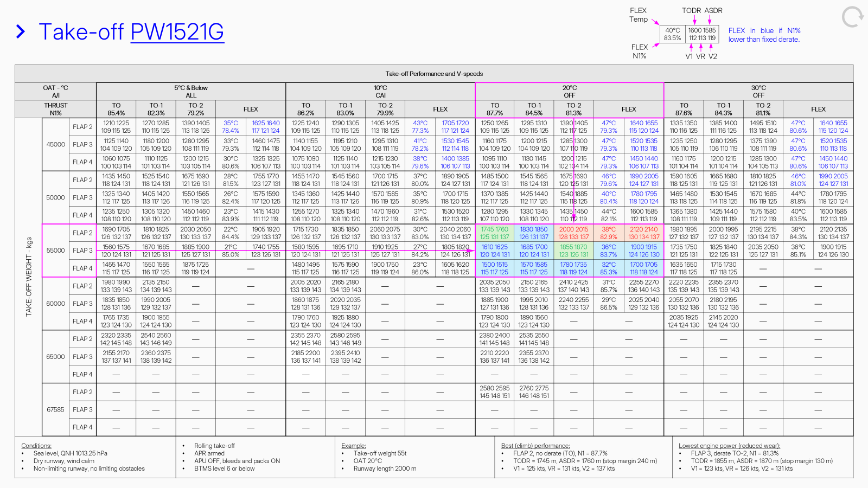Select the 60000 weight row label

(x=56, y=304)
